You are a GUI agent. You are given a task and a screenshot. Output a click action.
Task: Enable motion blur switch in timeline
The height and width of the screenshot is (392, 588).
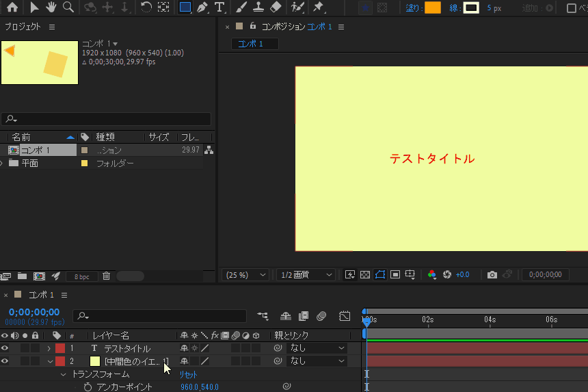321,316
